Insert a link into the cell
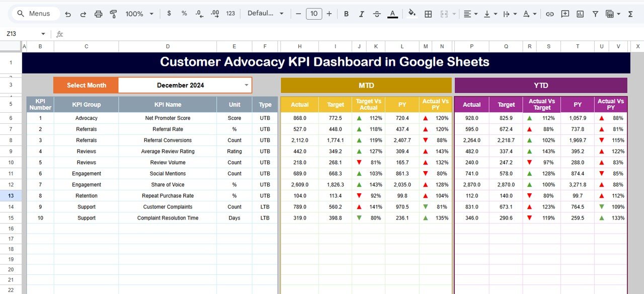This screenshot has width=644, height=294. click(550, 14)
